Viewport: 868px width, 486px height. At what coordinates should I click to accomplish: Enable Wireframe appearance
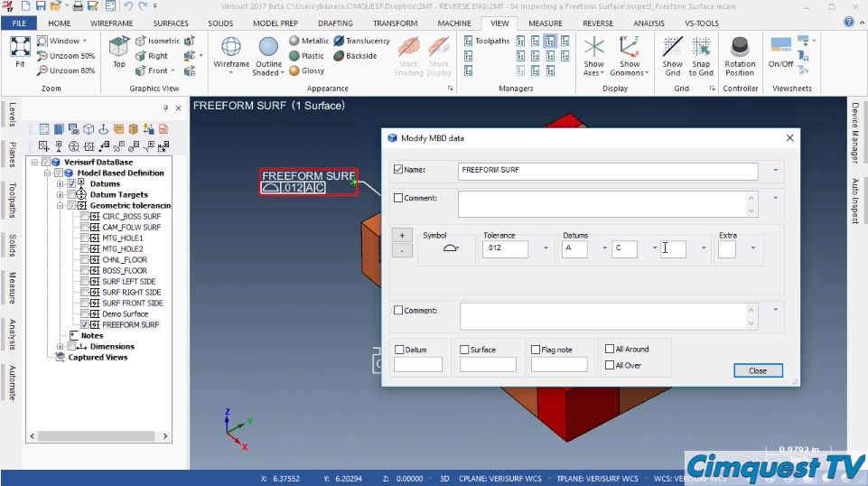pyautogui.click(x=231, y=53)
